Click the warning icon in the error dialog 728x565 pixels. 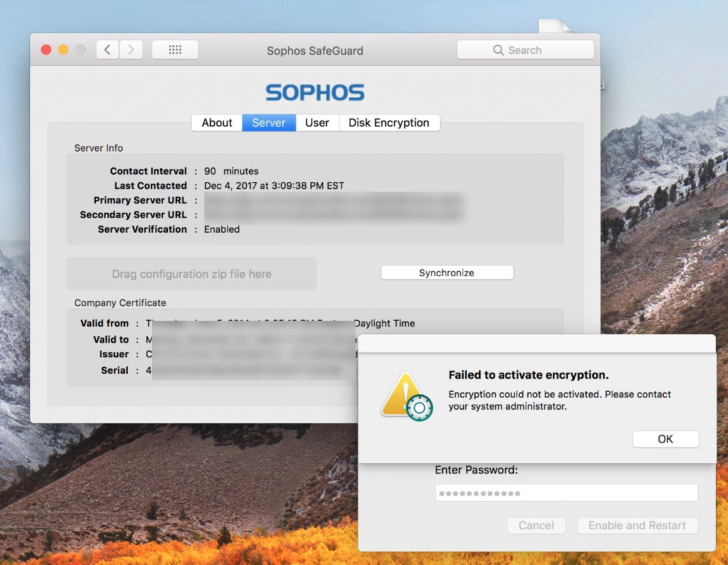pos(407,396)
